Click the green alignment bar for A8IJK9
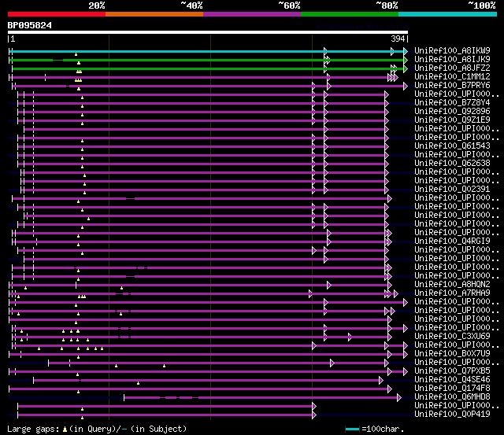This screenshot has height=435, width=504. coord(207,60)
